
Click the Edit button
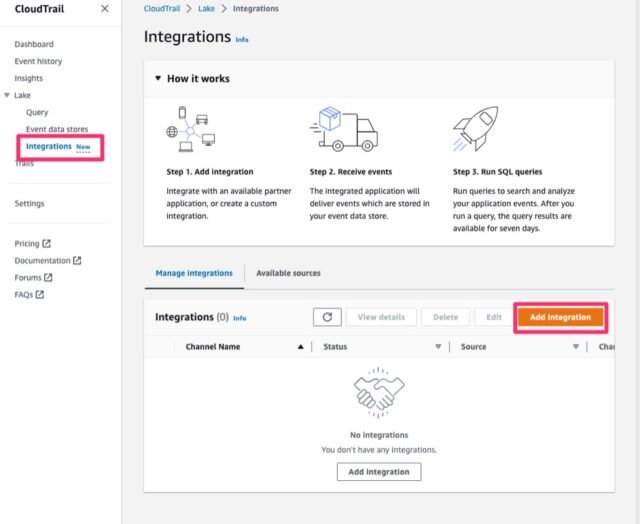point(494,317)
